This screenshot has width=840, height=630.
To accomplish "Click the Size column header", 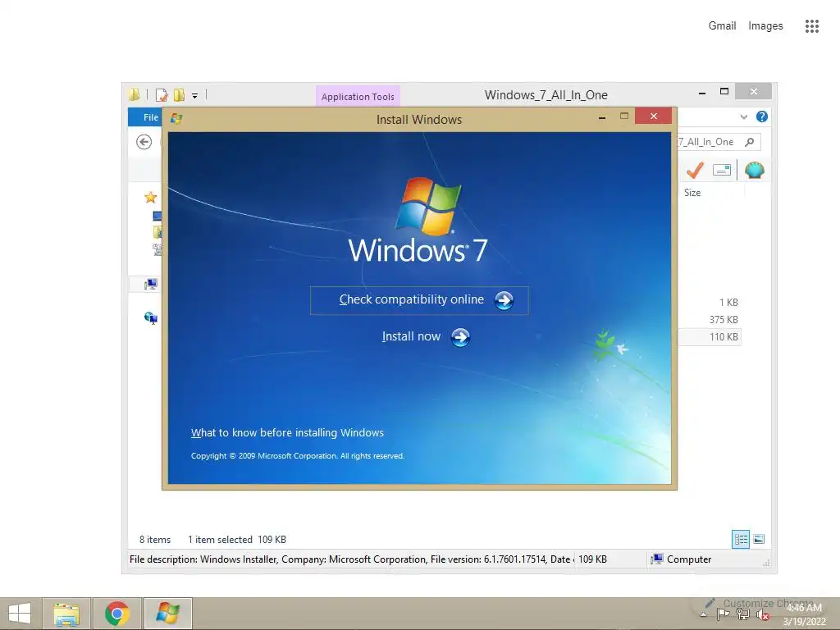I will point(692,193).
